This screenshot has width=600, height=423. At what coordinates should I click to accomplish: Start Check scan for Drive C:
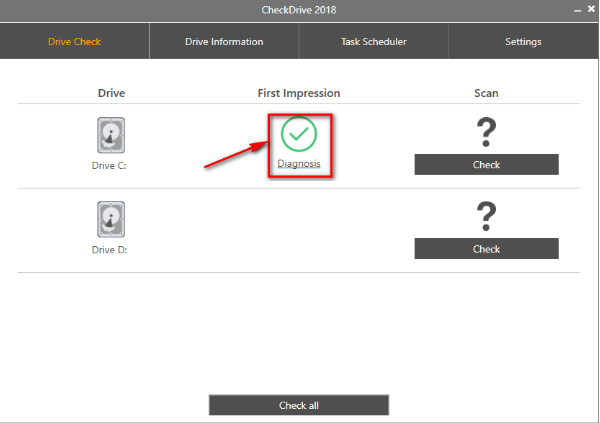coord(486,165)
